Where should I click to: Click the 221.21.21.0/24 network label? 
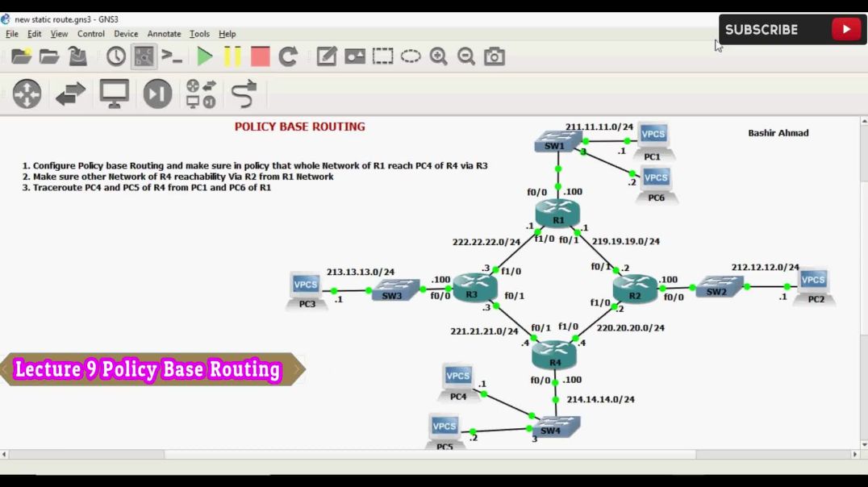point(484,331)
